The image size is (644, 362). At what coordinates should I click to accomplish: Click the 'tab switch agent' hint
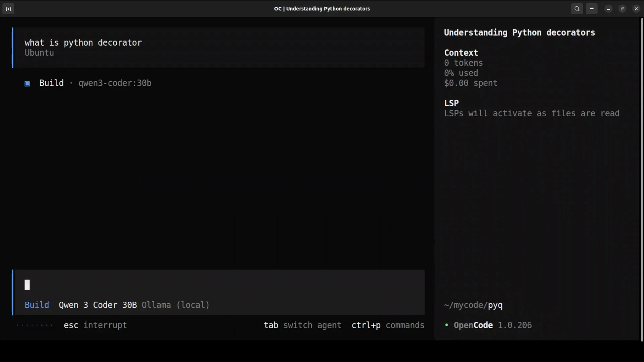pyautogui.click(x=303, y=325)
